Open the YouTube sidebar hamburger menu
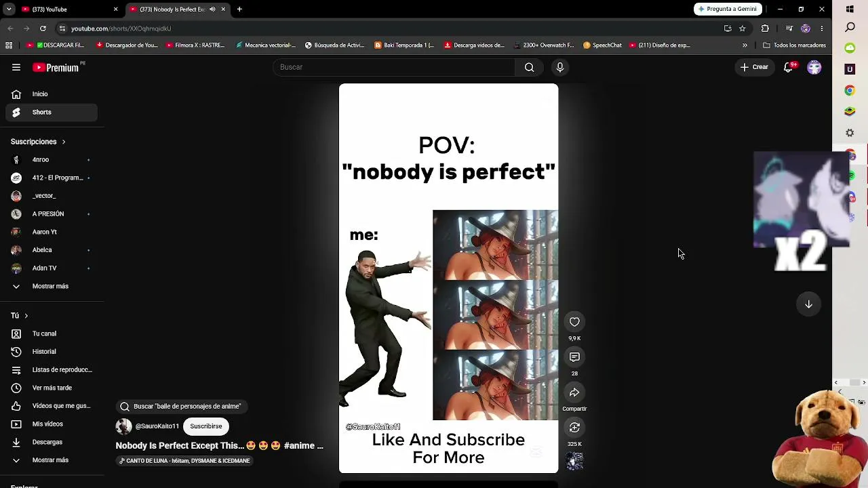 [x=16, y=67]
